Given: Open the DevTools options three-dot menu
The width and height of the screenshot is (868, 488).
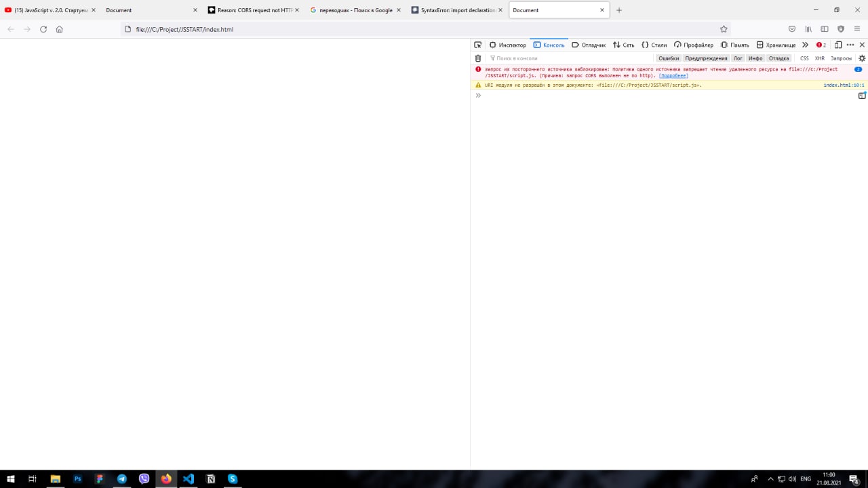Looking at the screenshot, I should 850,45.
